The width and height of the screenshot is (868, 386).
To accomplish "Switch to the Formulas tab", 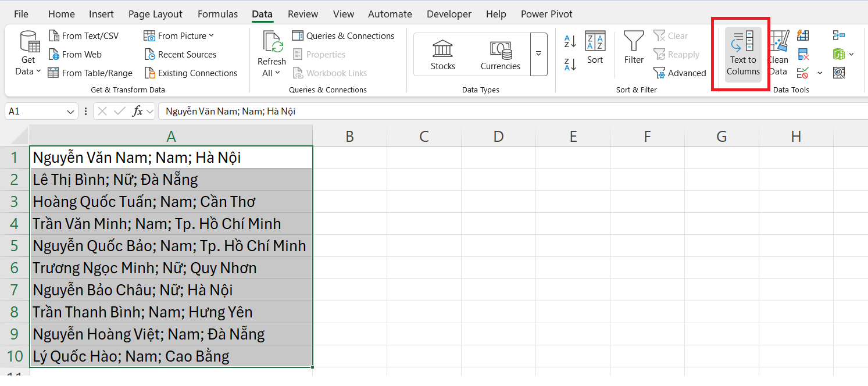I will click(217, 13).
